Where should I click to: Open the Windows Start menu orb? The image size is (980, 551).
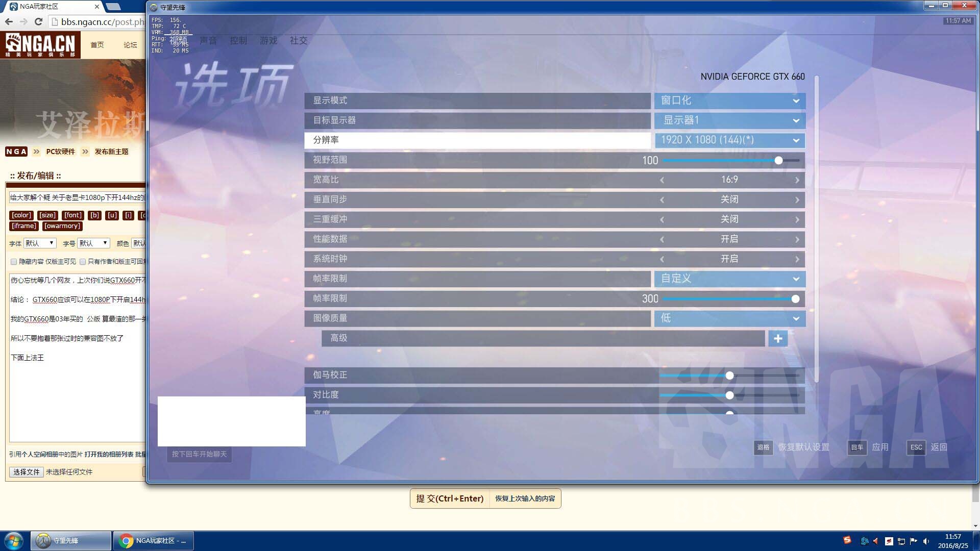[14, 540]
